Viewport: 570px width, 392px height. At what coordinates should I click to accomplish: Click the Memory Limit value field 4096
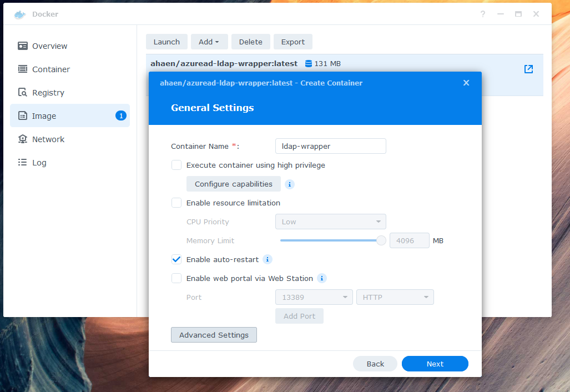tap(410, 241)
